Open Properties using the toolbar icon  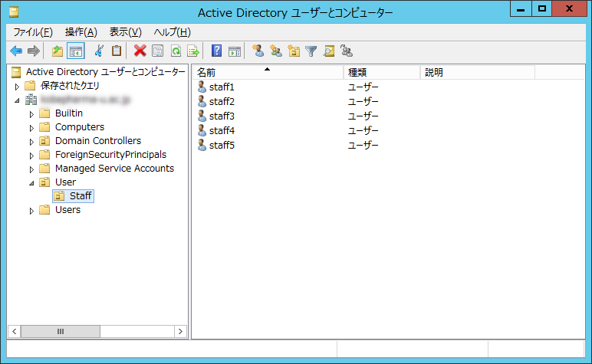click(157, 51)
